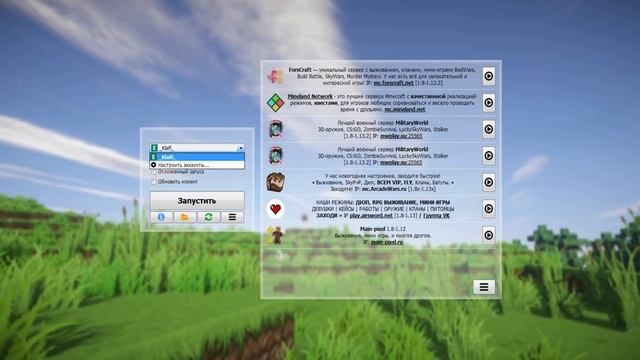Viewport: 640px width, 360px height.
Task: Open the launcher info button
Action: (x=161, y=217)
